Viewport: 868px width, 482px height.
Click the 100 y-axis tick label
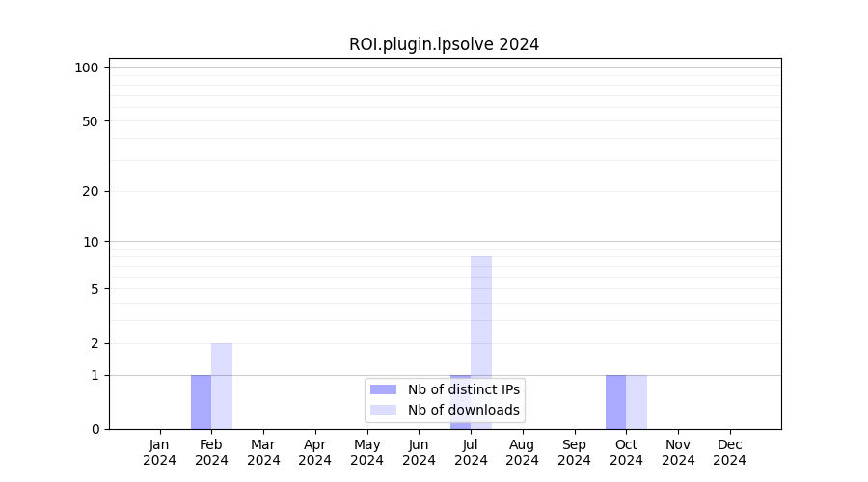tap(87, 67)
